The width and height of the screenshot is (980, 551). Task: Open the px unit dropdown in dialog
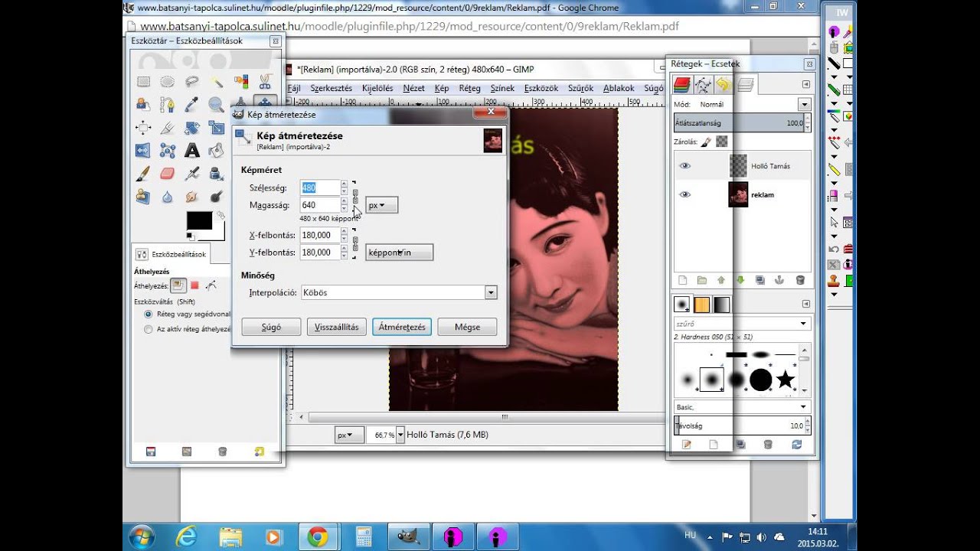click(381, 205)
